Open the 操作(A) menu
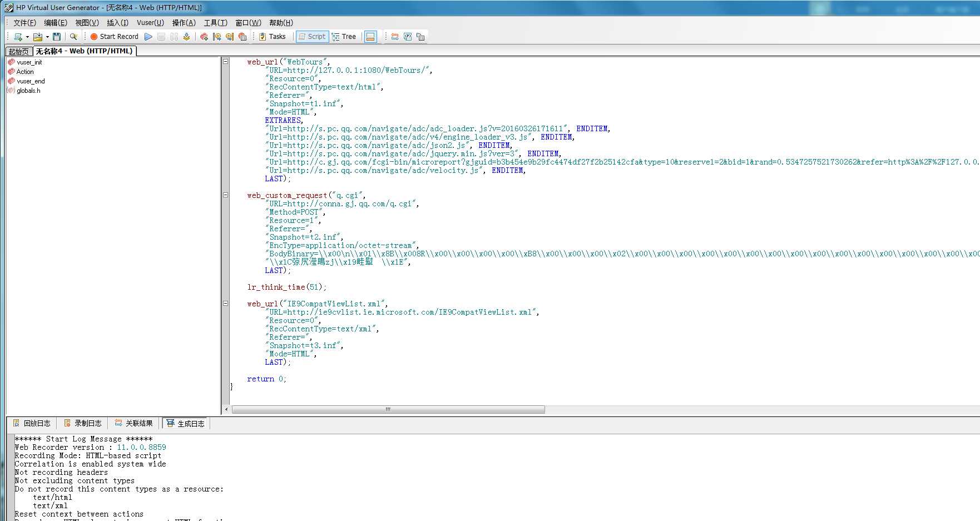 [x=184, y=23]
